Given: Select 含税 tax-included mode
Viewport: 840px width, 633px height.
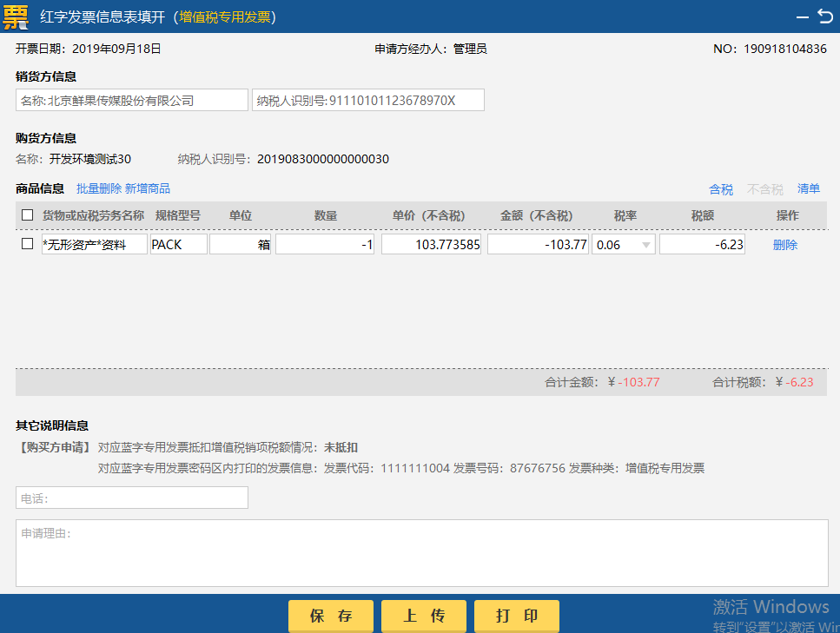Looking at the screenshot, I should pos(720,188).
